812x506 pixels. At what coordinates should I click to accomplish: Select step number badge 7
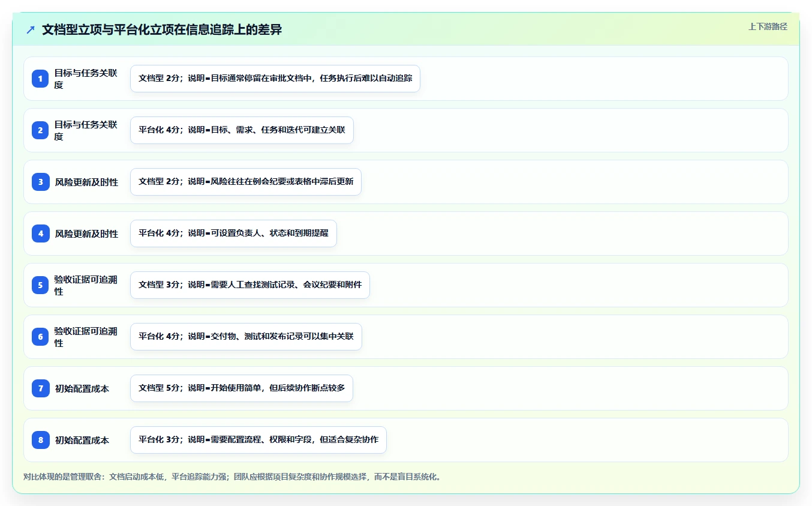click(x=40, y=388)
